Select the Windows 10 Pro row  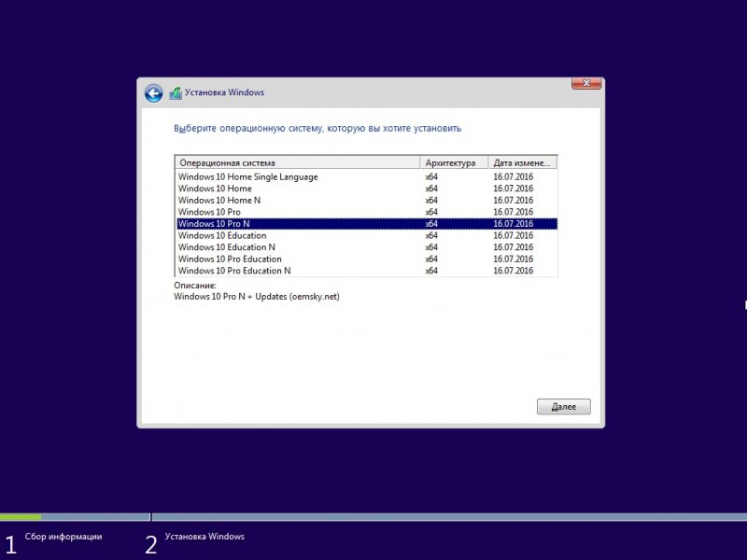(x=367, y=212)
